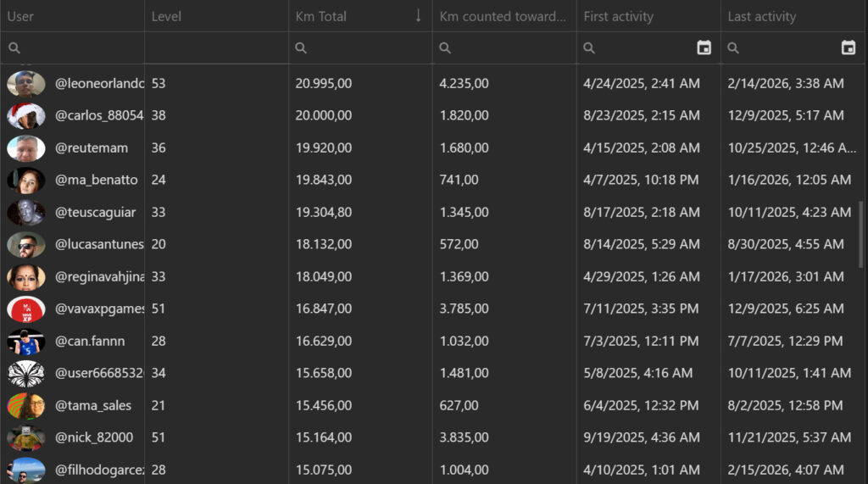Sort by the Level column header

(x=166, y=16)
